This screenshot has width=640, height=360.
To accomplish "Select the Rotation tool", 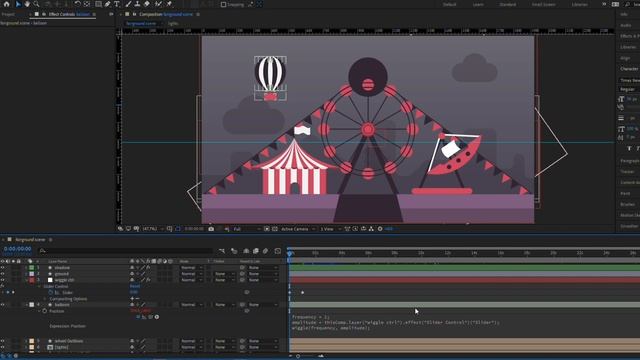I will click(77, 4).
